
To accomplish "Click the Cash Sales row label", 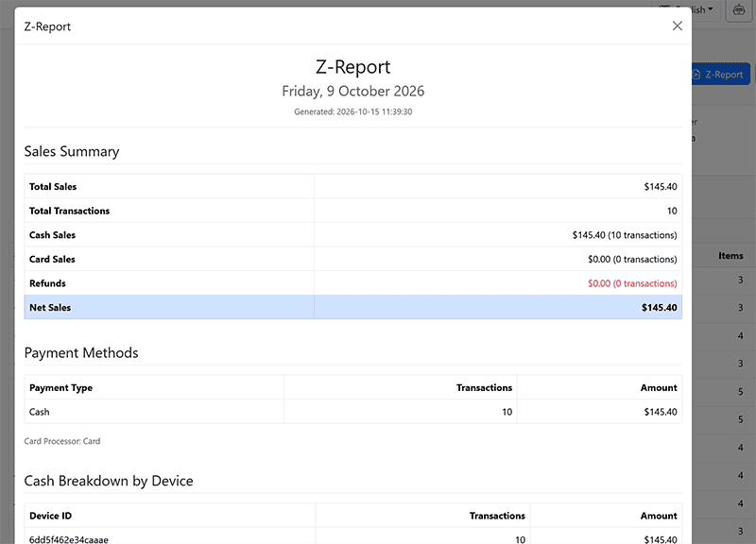I will click(52, 234).
